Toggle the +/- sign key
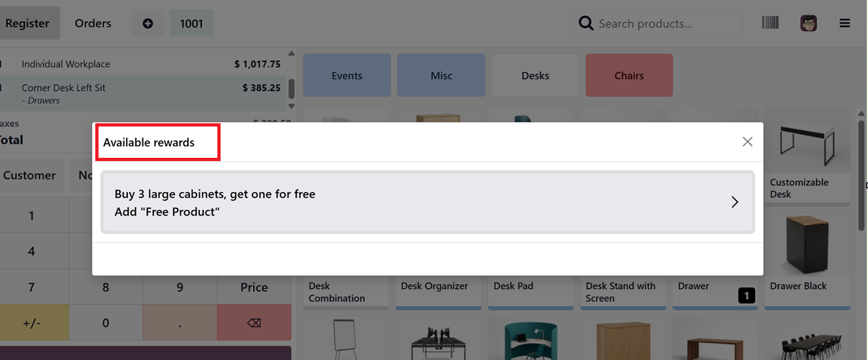The height and width of the screenshot is (360, 868). point(31,322)
